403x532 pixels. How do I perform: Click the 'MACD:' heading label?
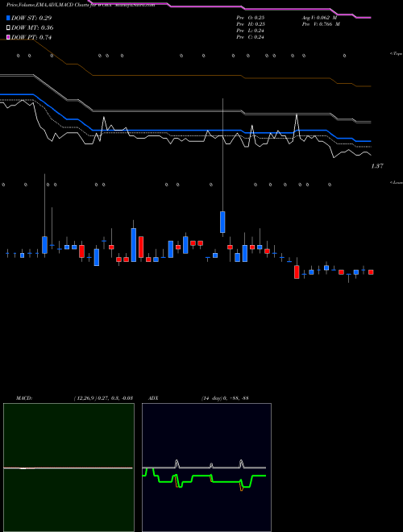(x=24, y=398)
